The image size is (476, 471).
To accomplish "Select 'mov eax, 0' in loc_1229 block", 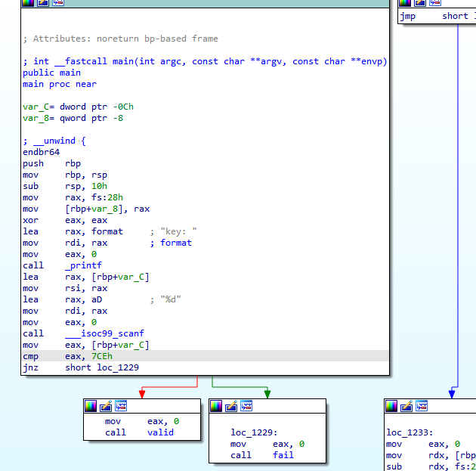I will [267, 444].
